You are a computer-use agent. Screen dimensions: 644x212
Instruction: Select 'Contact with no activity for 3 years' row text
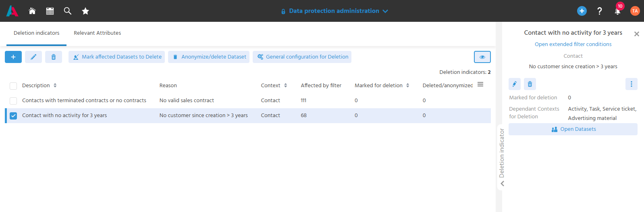coord(64,115)
